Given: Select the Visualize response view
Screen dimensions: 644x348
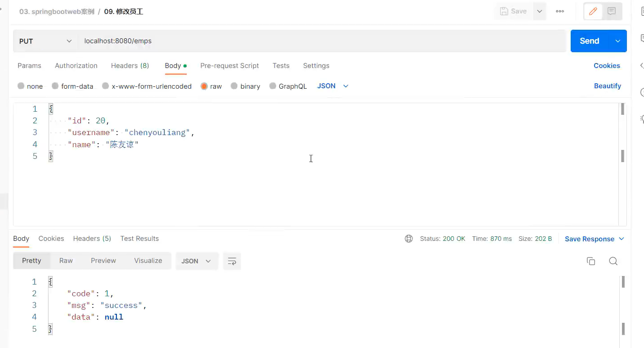Looking at the screenshot, I should pos(148,261).
